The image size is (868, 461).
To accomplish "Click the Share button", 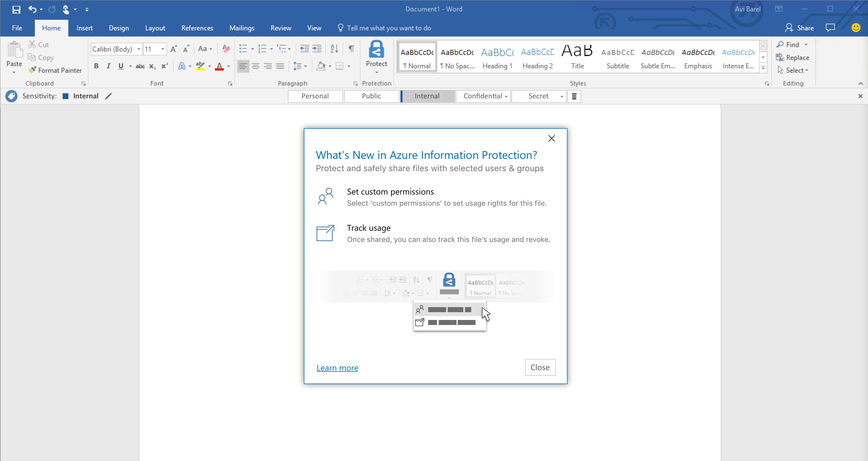I will coord(799,28).
